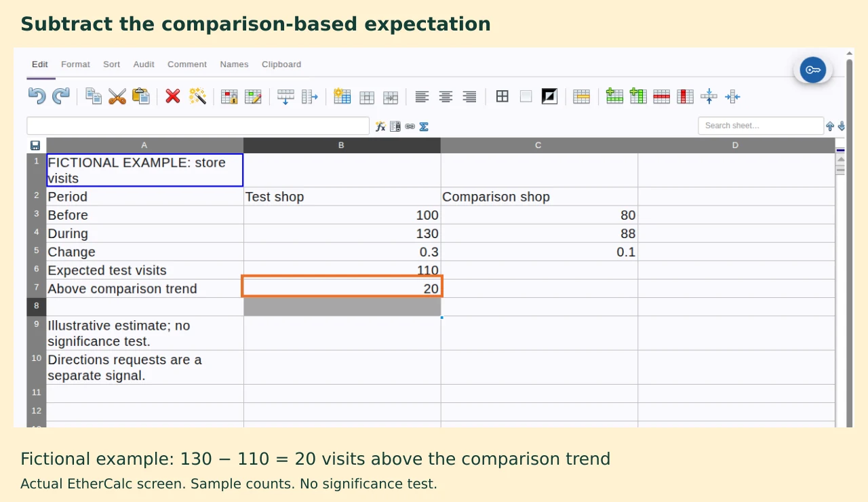
Task: Click the Search sheet field
Action: tap(761, 126)
